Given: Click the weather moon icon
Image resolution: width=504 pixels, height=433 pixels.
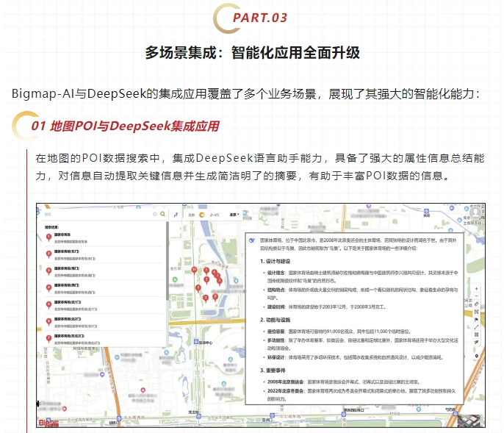Looking at the screenshot, I should (x=202, y=215).
